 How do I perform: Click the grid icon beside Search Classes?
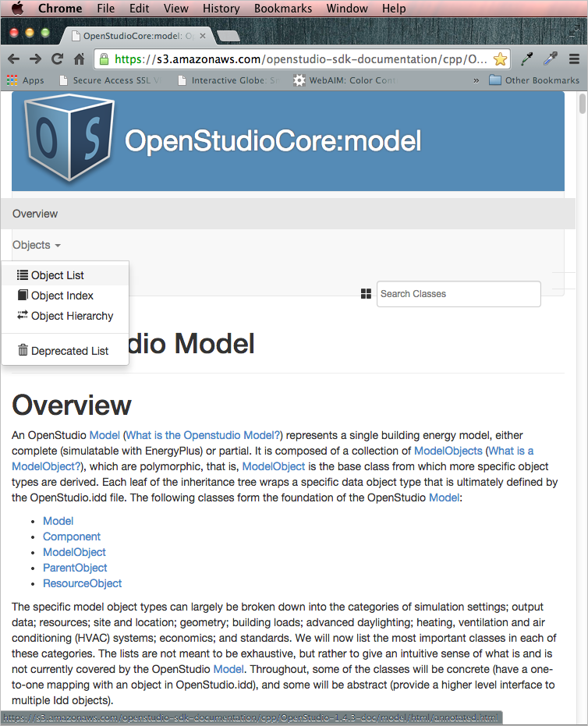pos(366,294)
